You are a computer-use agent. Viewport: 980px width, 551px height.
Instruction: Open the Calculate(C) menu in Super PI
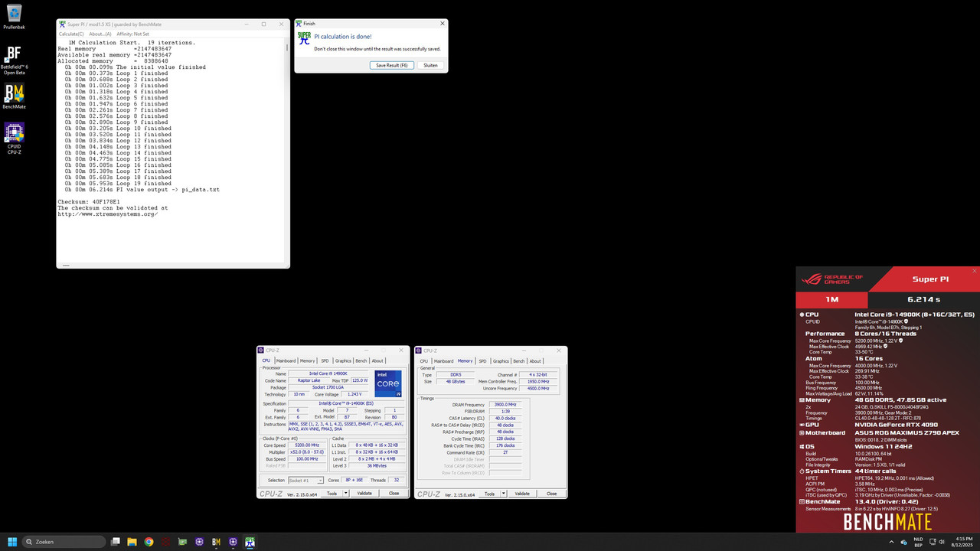pos(72,34)
